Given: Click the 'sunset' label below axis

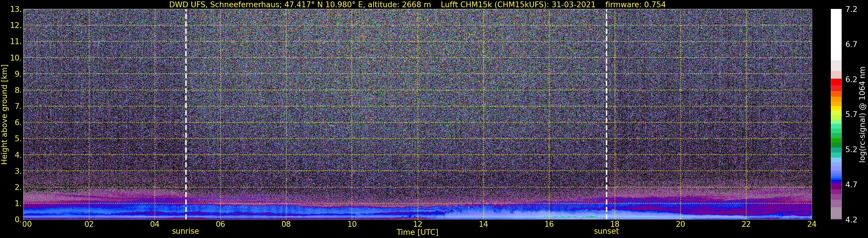Looking at the screenshot, I should 606,231.
